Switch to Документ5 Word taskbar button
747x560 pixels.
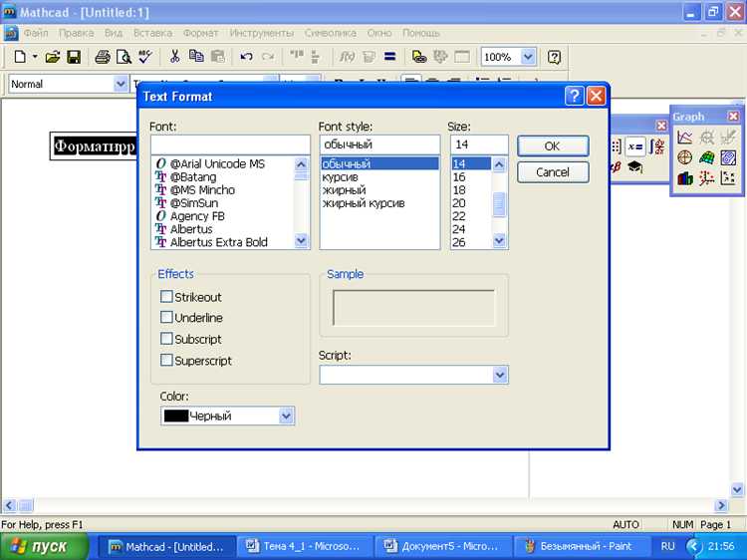tap(442, 546)
